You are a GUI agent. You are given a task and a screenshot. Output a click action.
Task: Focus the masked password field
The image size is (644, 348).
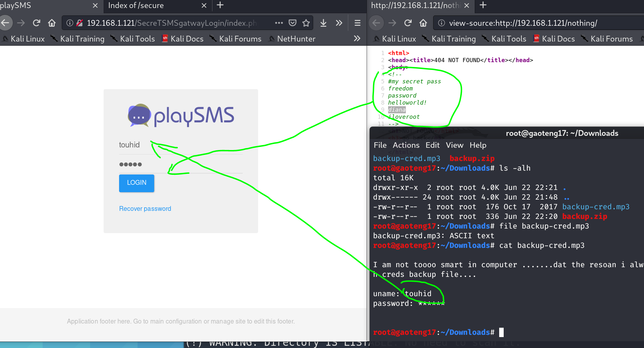click(x=180, y=165)
